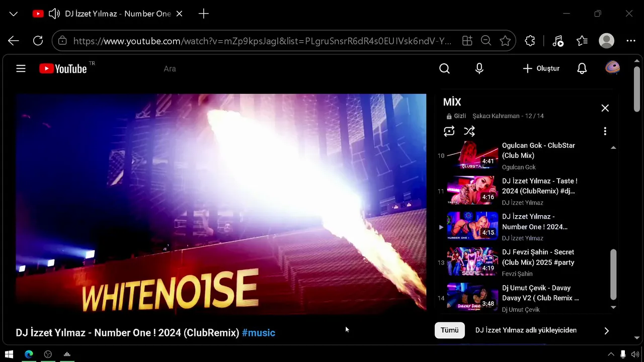Show hidden system tray icons
Image resolution: width=644 pixels, height=362 pixels.
click(x=611, y=354)
